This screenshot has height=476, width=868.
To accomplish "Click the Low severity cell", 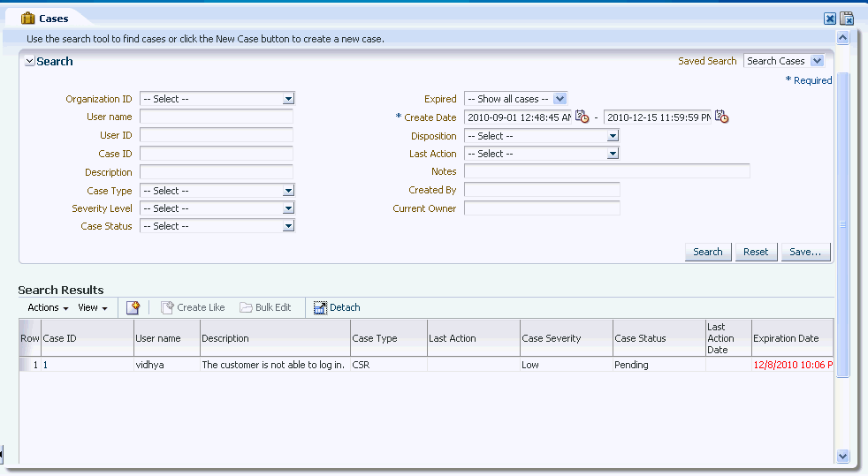I will pyautogui.click(x=567, y=365).
